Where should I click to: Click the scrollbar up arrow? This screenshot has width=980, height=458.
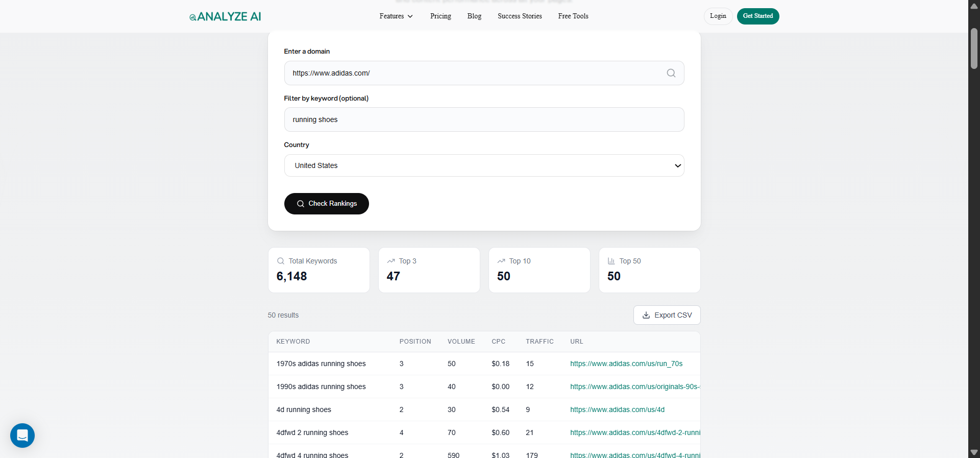tap(974, 6)
